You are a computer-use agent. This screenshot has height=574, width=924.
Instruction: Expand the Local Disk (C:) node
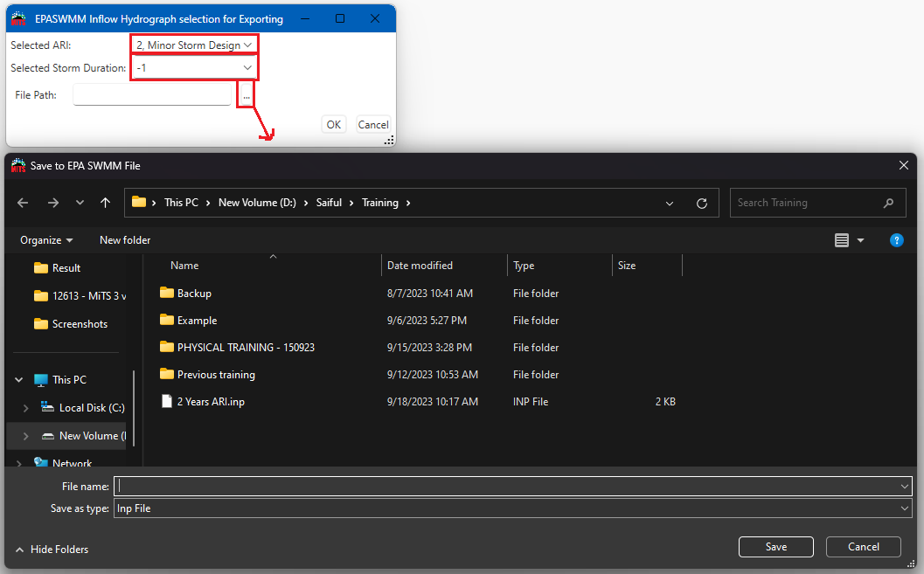26,407
